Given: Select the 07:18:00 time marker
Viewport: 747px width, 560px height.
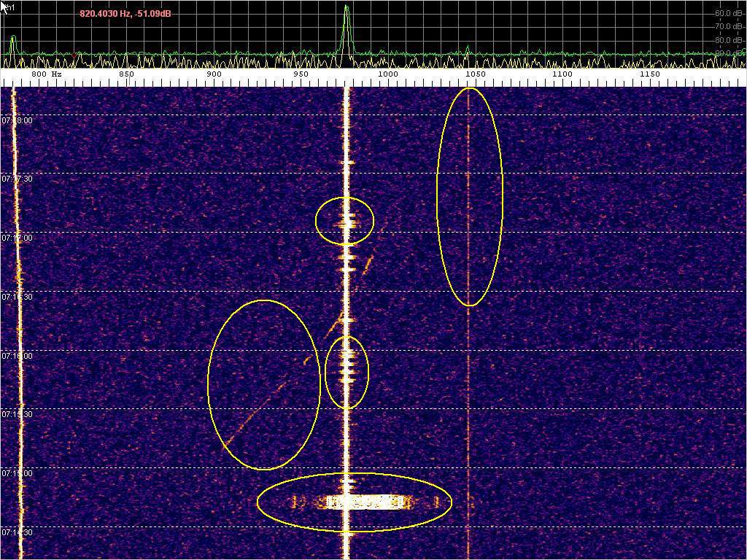Looking at the screenshot, I should 17,120.
